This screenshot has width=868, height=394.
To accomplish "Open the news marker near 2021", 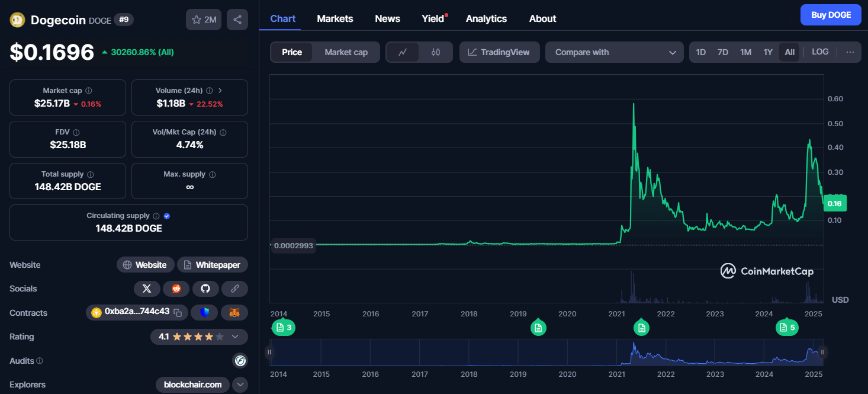I will click(x=641, y=327).
